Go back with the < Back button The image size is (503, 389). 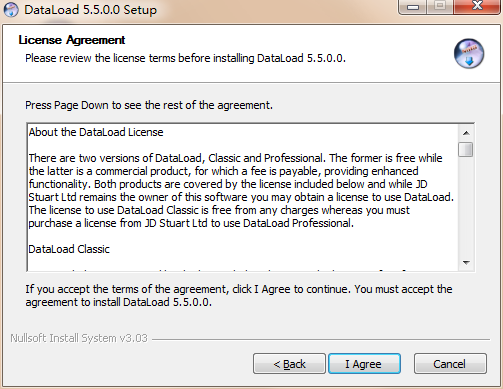click(x=289, y=364)
